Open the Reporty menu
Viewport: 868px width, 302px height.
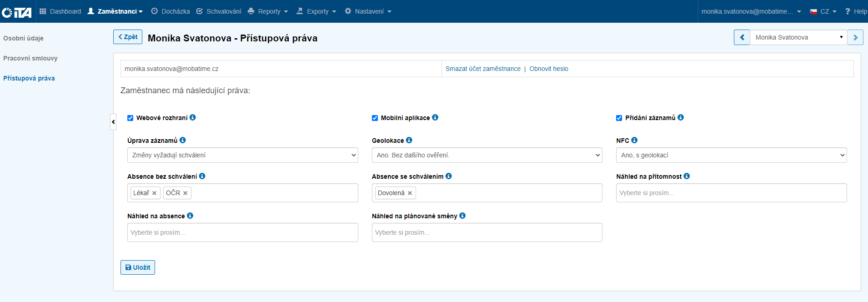[268, 11]
